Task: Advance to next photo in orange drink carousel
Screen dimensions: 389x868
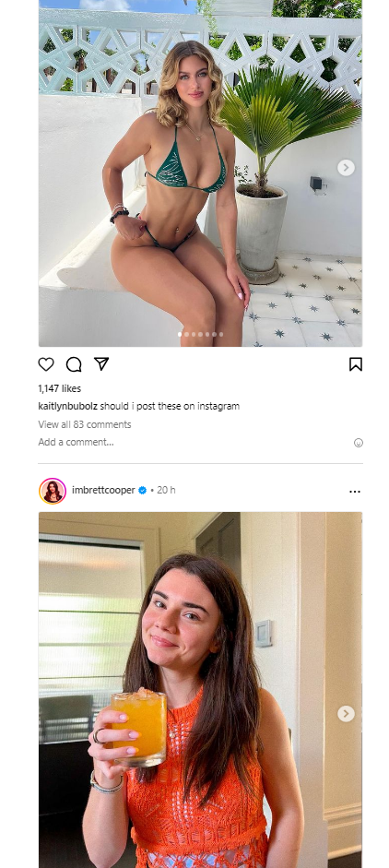Action: [x=346, y=714]
